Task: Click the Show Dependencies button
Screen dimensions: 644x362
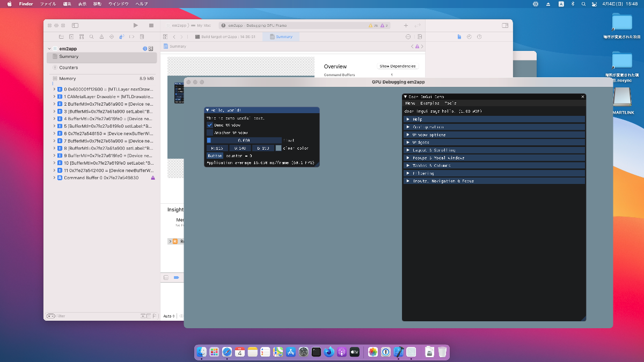Action: tap(397, 67)
